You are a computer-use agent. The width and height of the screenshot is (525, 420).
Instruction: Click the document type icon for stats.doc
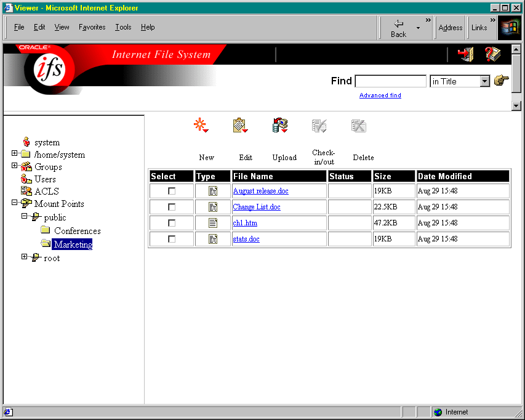pos(213,239)
